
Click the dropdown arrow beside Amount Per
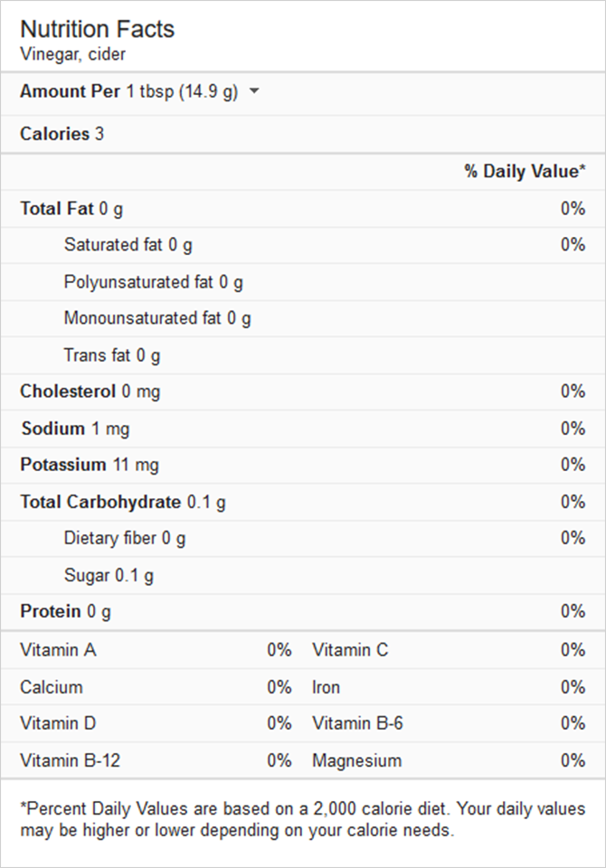pos(254,91)
